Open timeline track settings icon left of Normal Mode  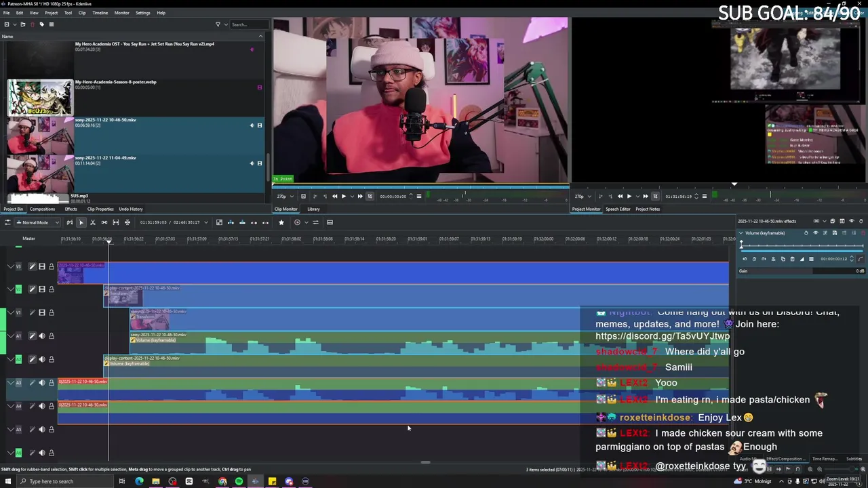8,222
